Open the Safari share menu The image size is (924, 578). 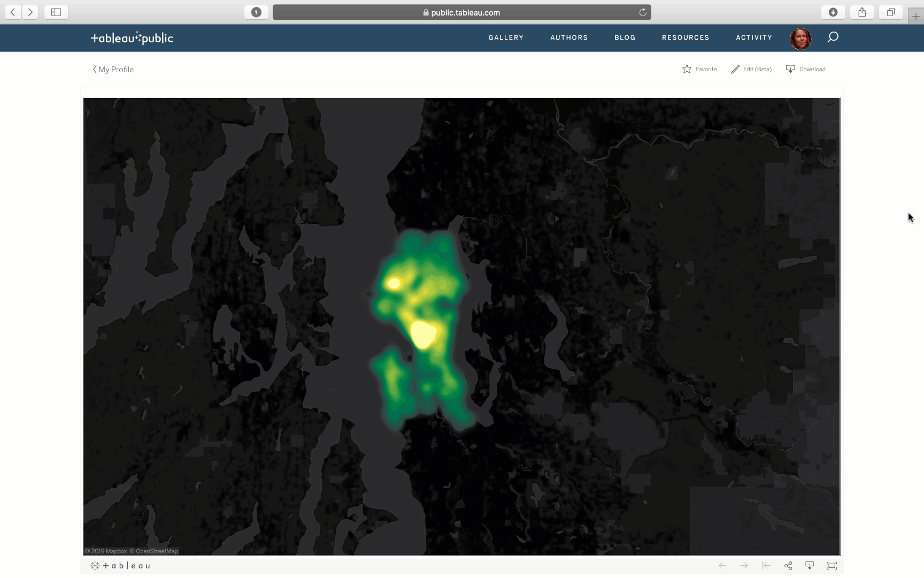coord(862,12)
